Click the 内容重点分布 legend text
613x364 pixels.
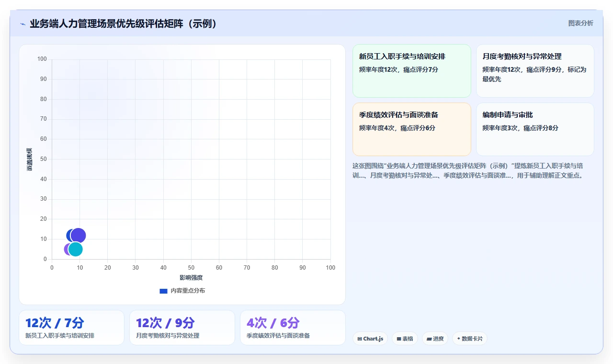point(188,291)
